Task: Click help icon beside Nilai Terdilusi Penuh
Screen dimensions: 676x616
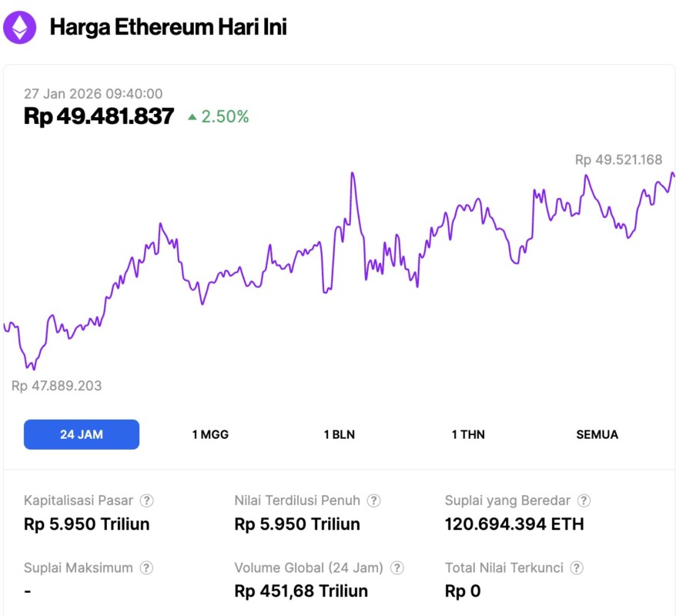Action: tap(373, 500)
